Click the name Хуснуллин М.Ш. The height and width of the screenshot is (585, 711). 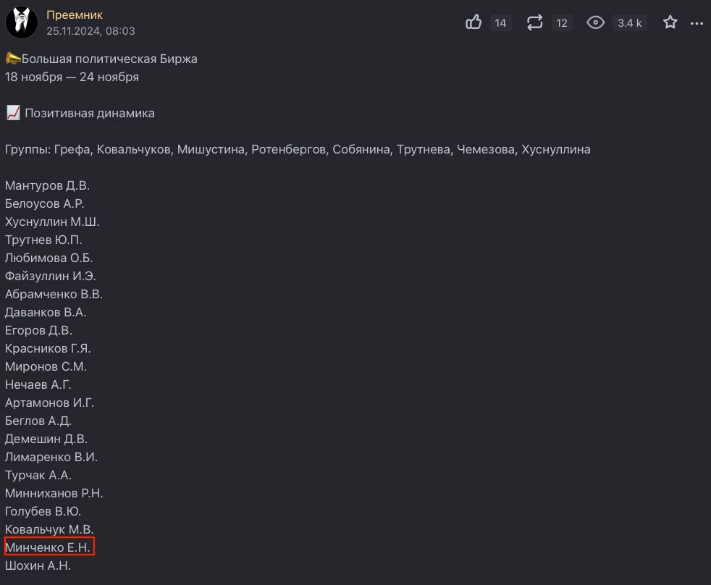tap(52, 221)
